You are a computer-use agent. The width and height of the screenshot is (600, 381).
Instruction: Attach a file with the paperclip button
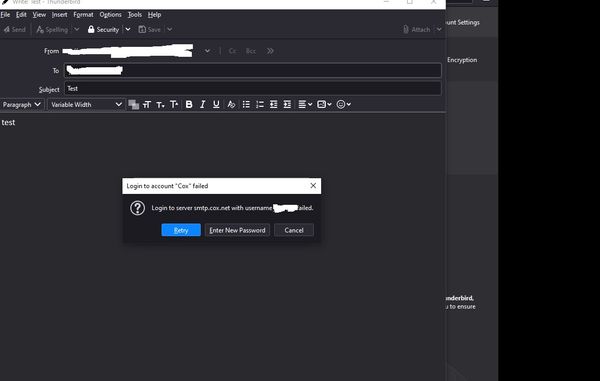tap(416, 29)
